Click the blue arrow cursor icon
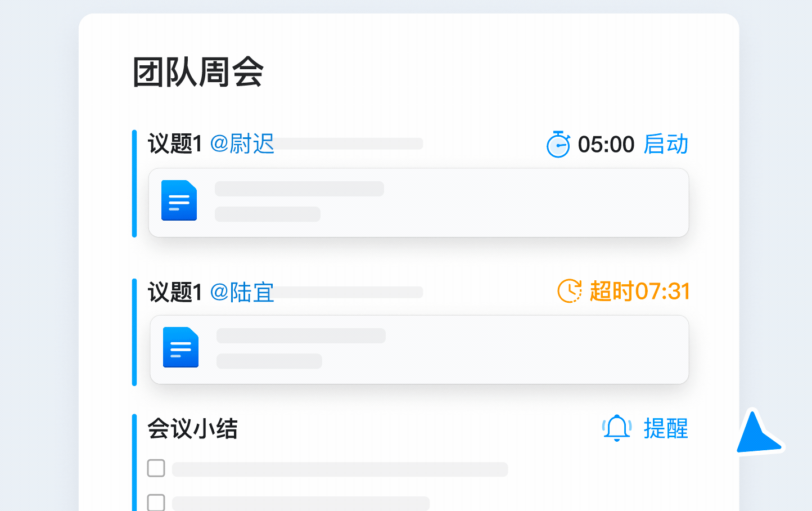Screen dimensions: 812x511 tap(757, 434)
